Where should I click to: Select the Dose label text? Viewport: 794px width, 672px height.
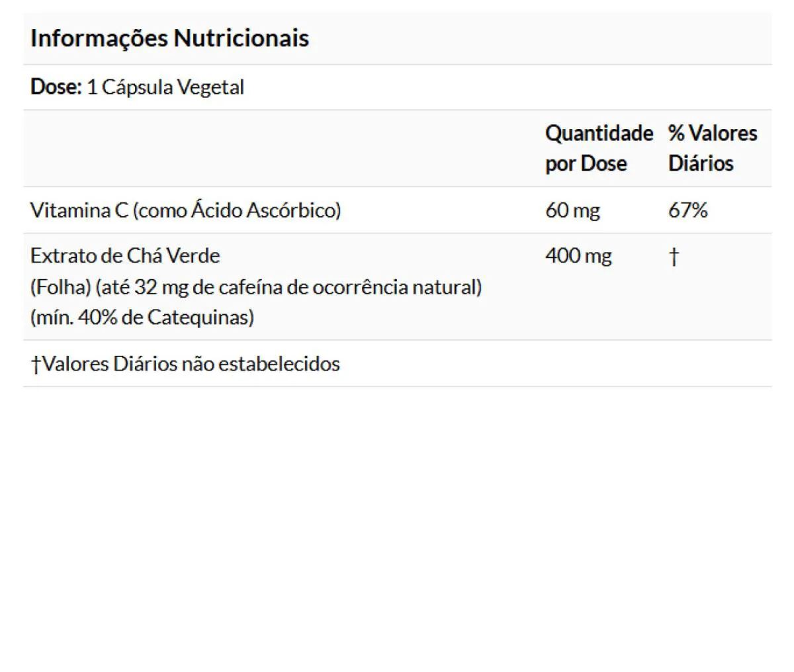pos(56,87)
